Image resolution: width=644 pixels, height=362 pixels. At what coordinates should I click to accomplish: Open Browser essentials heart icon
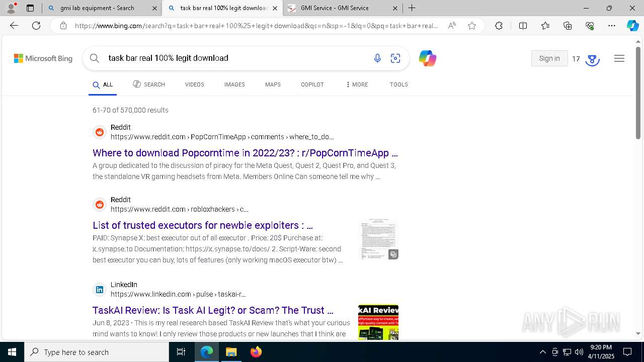tap(590, 26)
